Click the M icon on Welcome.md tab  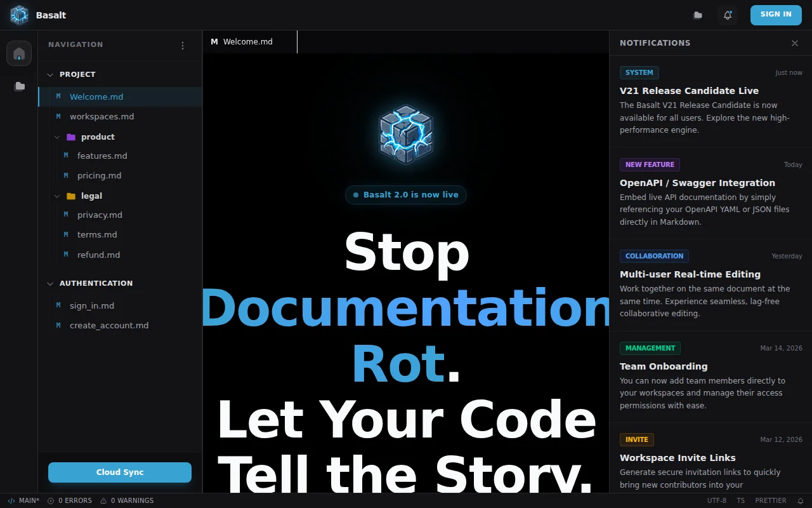(x=214, y=41)
